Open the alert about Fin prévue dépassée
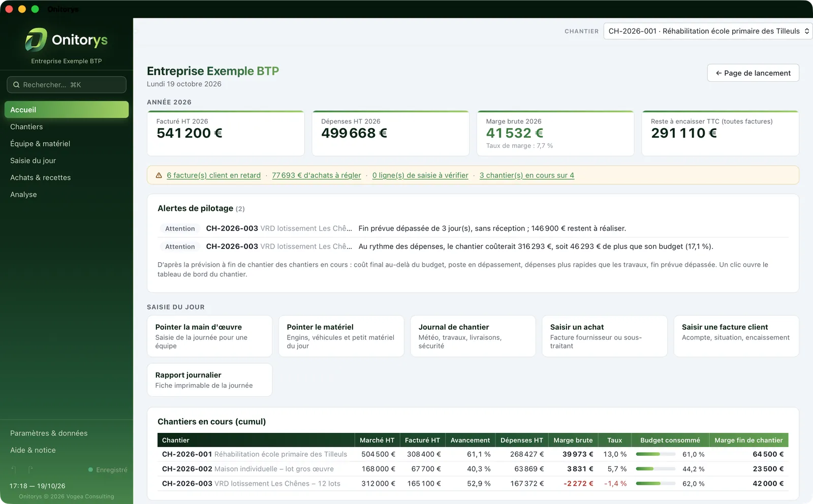The height and width of the screenshot is (504, 813). [473, 229]
